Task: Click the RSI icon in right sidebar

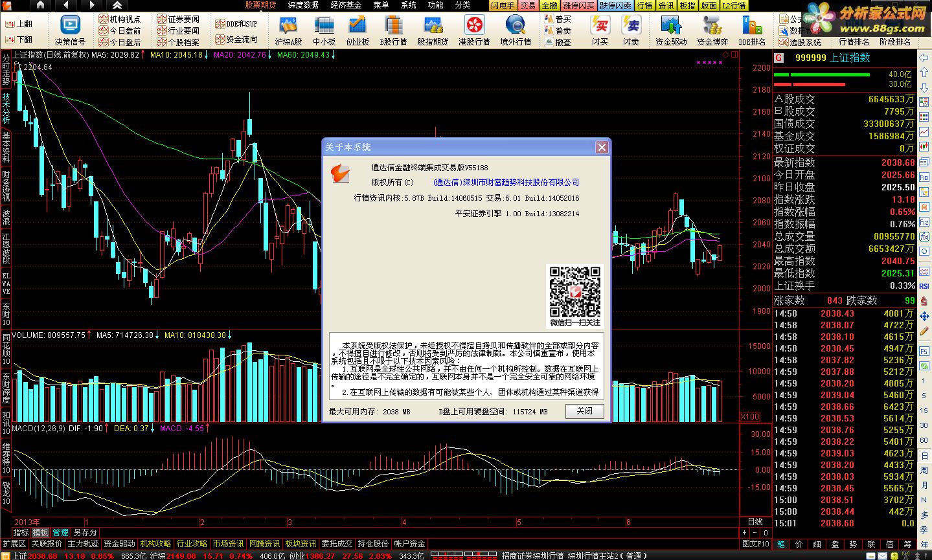Action: (924, 286)
